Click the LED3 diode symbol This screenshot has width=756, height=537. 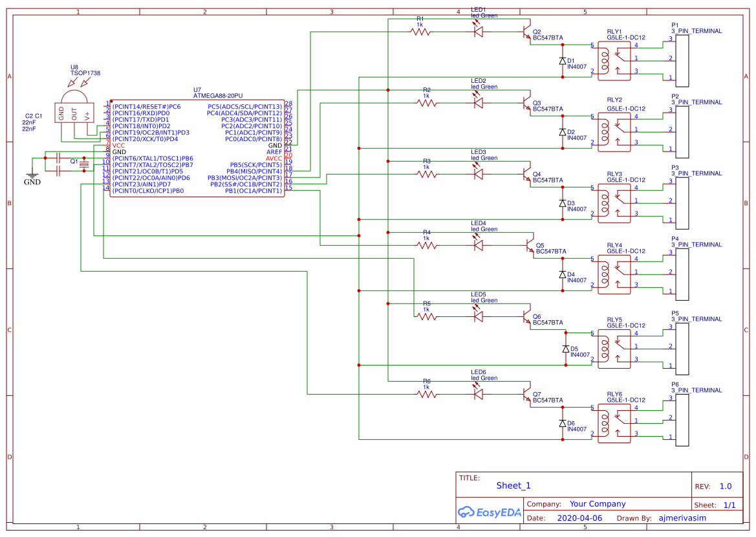point(479,172)
